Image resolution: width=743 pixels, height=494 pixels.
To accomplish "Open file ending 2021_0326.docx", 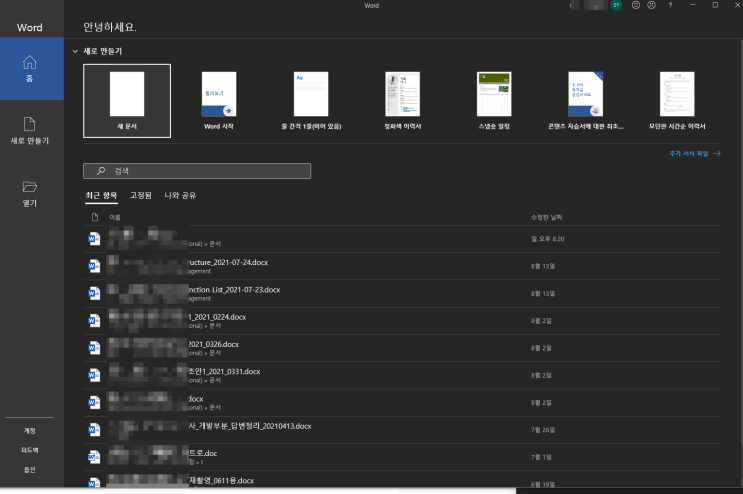I will [x=402, y=348].
